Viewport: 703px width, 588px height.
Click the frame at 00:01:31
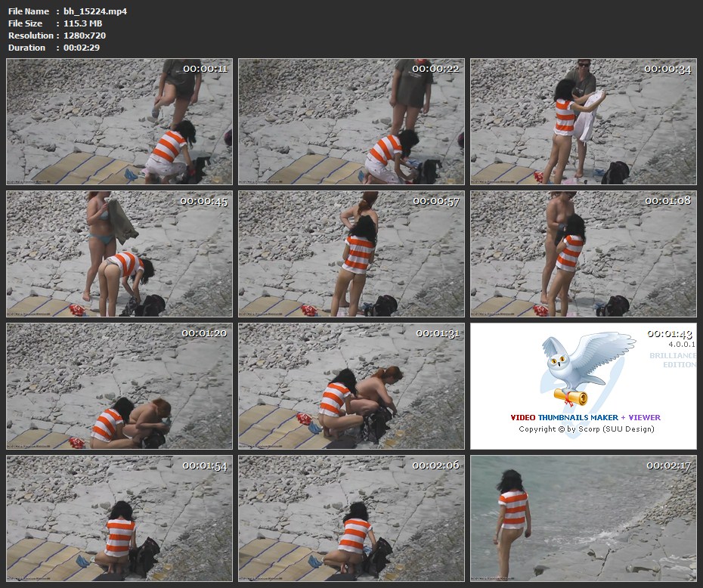(351, 386)
